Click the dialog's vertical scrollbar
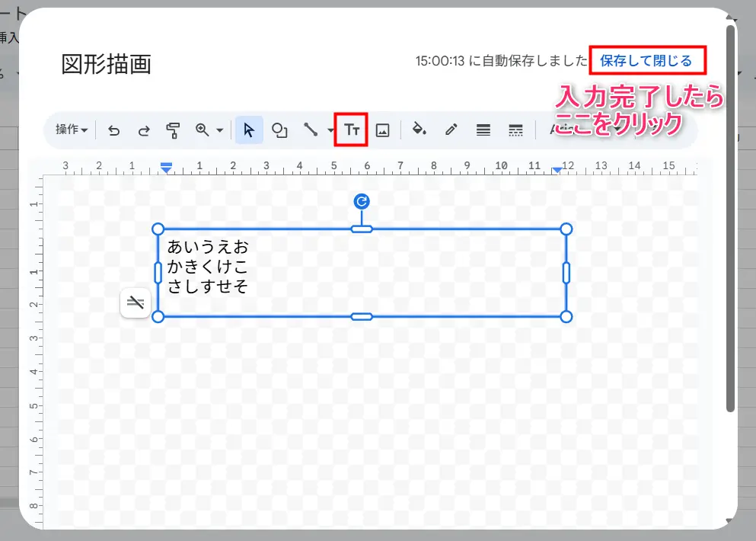756x541 pixels. click(x=730, y=221)
